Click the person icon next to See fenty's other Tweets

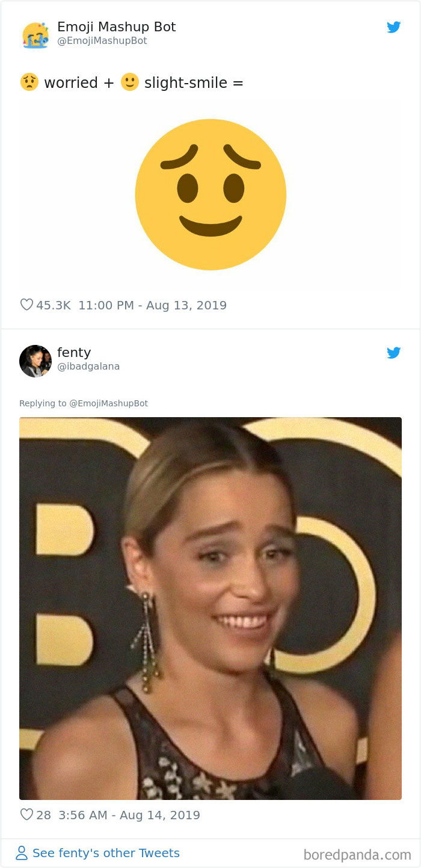(23, 853)
